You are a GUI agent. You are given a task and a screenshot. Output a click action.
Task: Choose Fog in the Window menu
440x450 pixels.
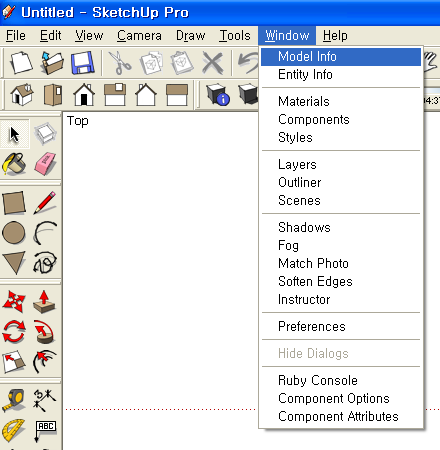(x=341, y=246)
